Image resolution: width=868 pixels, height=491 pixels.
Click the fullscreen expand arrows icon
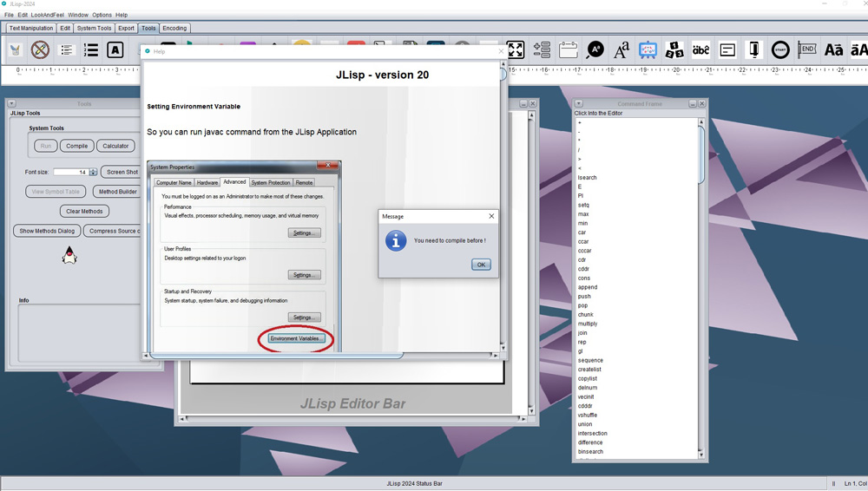[x=516, y=50]
